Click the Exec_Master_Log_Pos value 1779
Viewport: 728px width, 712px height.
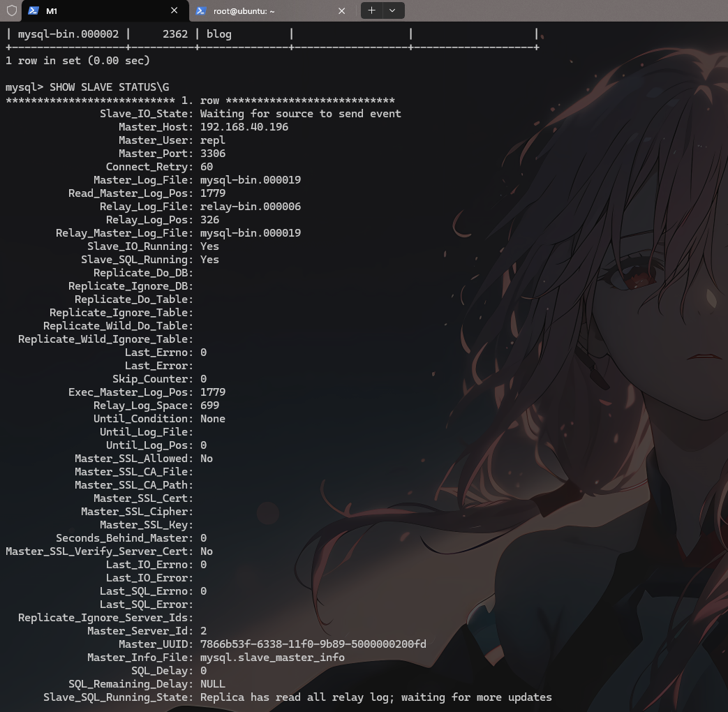click(x=213, y=392)
